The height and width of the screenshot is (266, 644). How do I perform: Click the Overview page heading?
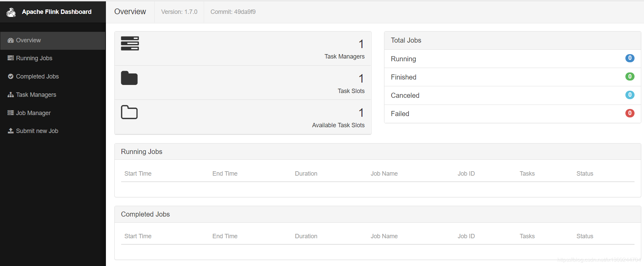coord(130,12)
